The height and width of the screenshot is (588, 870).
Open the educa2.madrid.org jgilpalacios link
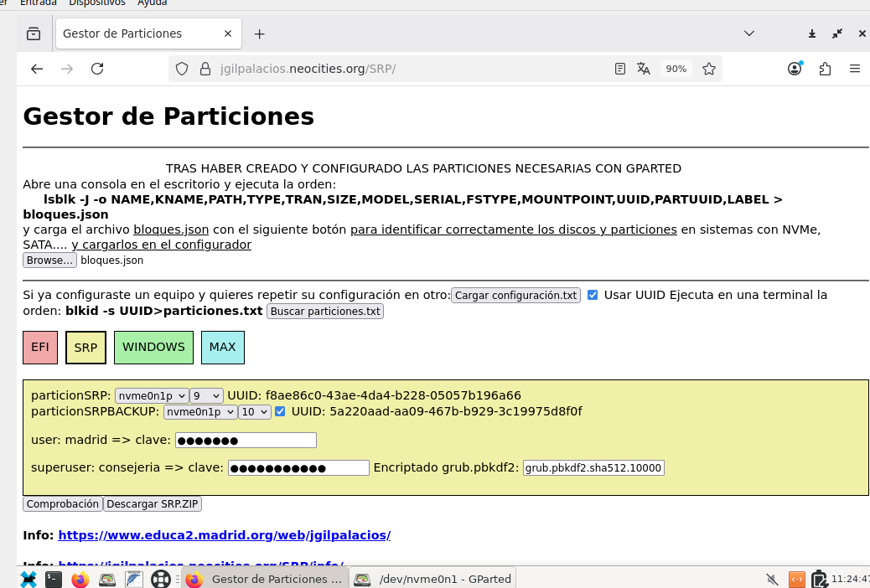224,535
